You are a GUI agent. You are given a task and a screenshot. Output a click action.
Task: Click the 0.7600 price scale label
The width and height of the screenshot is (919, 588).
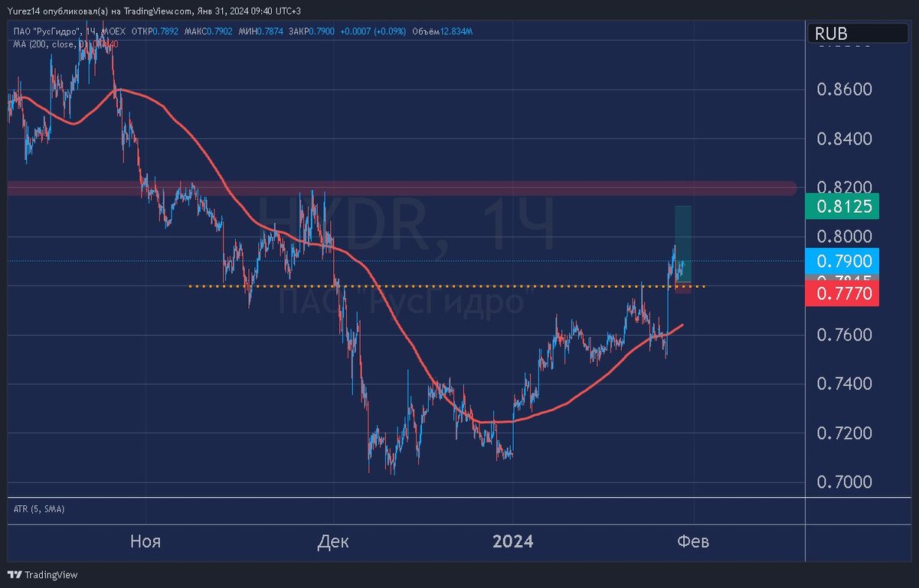845,335
